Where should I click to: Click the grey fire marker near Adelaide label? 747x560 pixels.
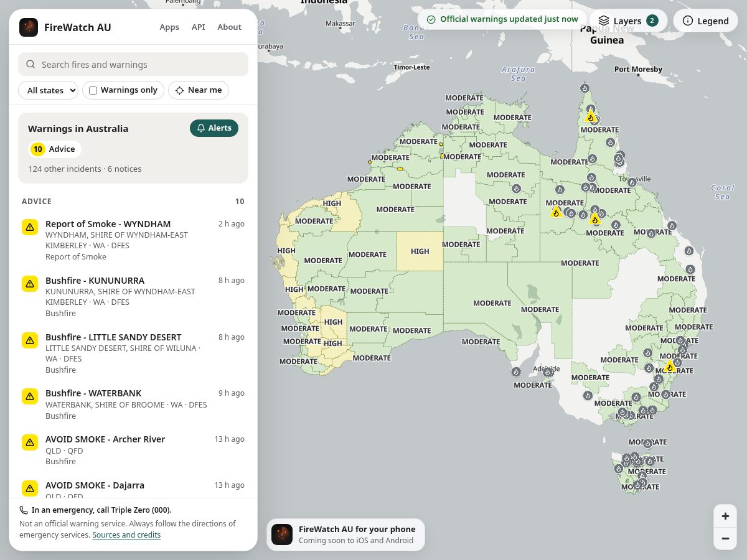point(547,372)
